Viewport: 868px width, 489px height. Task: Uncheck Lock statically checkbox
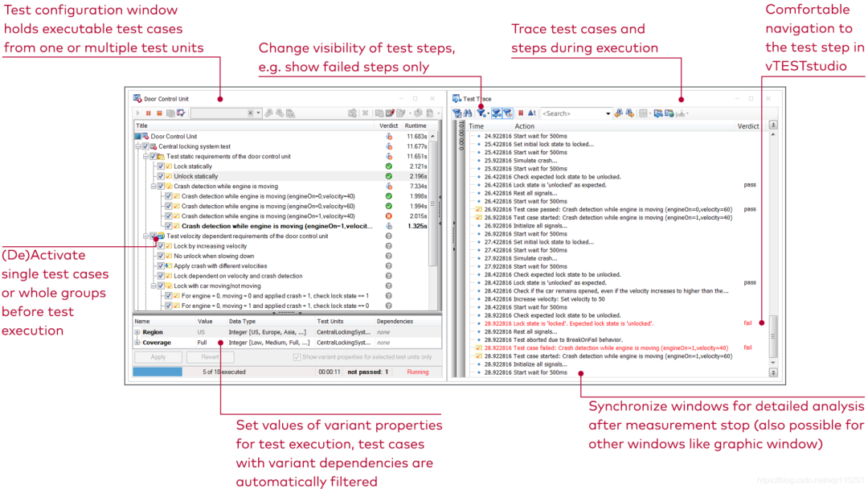(x=161, y=166)
